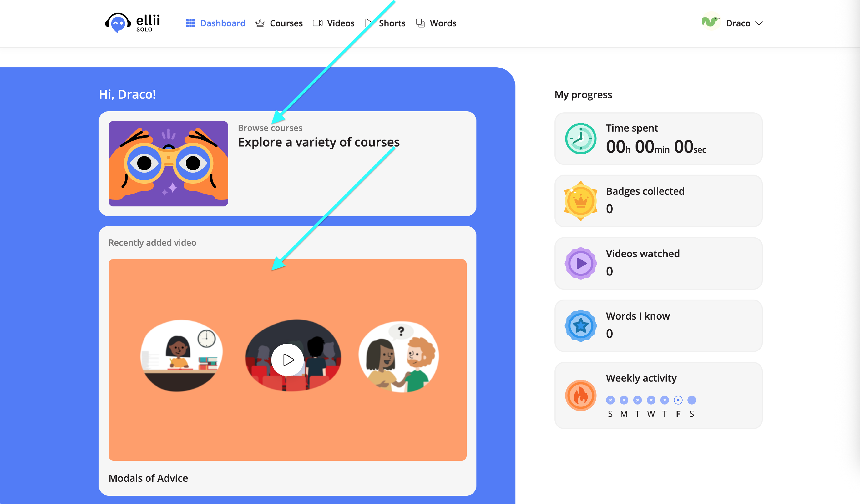Click the Dashboard grid icon
Viewport: 860px width, 504px height.
point(190,23)
